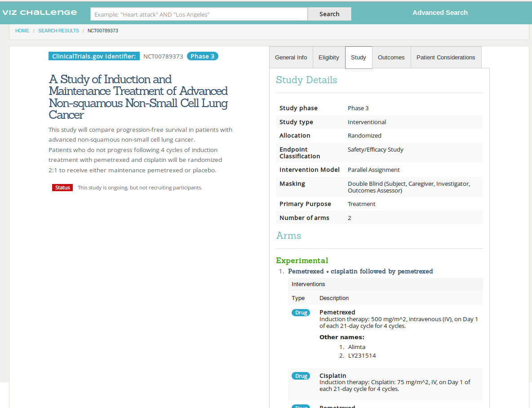Screen dimensions: 532x408
Task: Click 'Pemetrexed + cisplatin followed by pemetrexed' arm title
Action: coord(360,271)
